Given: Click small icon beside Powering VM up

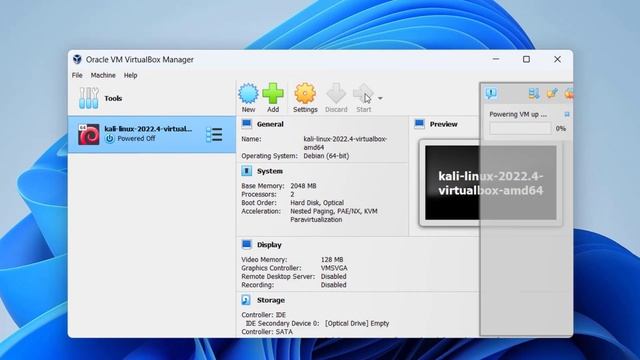Looking at the screenshot, I should pyautogui.click(x=567, y=114).
